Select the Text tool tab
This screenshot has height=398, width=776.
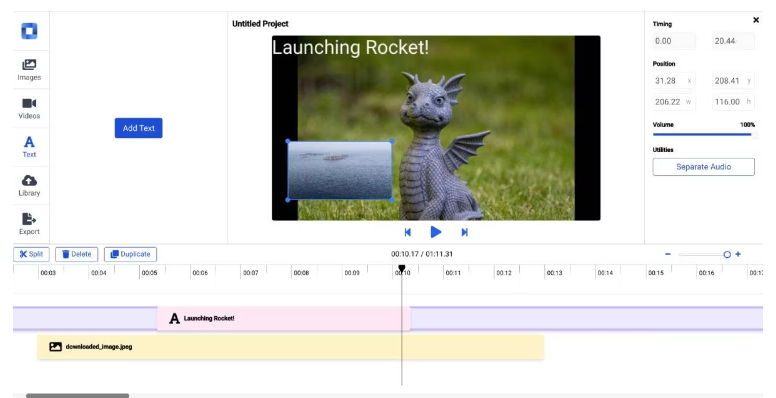(29, 147)
